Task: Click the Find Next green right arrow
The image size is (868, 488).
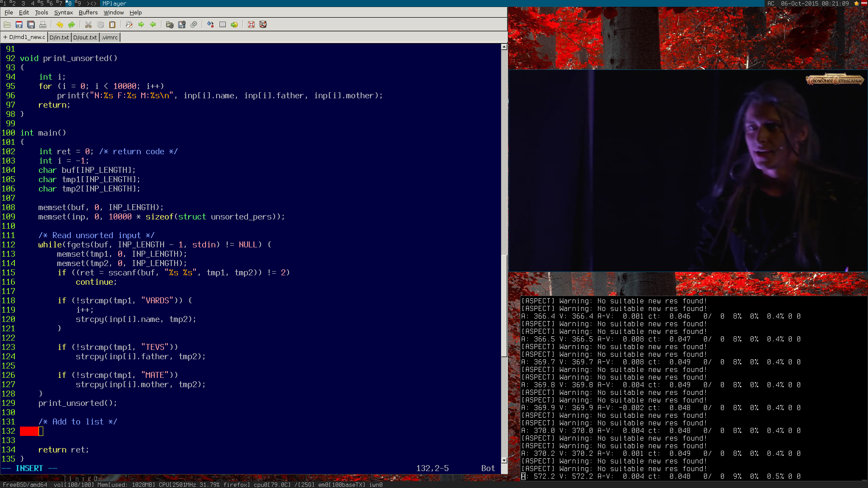Action: (141, 25)
